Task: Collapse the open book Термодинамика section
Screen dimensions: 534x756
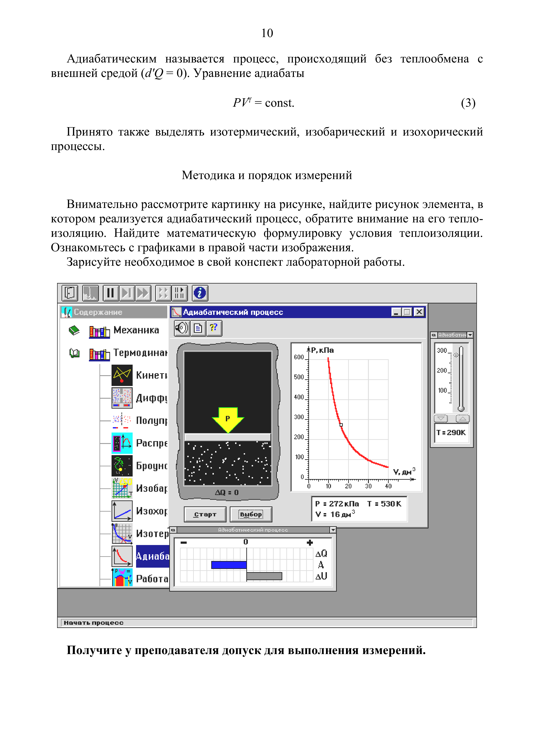Action: [74, 353]
